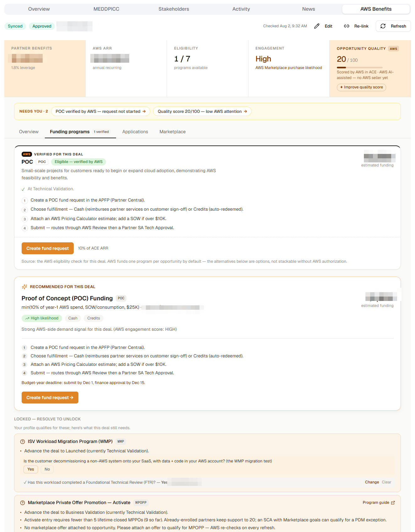415x532 pixels.
Task: Click question icon beside Marketplace Private Offer Promotion
Action: pyautogui.click(x=23, y=503)
